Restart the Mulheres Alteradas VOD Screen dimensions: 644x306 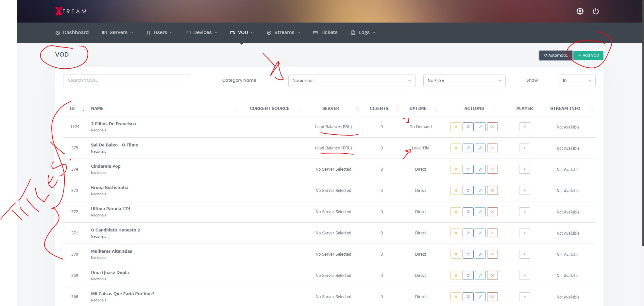(468, 254)
